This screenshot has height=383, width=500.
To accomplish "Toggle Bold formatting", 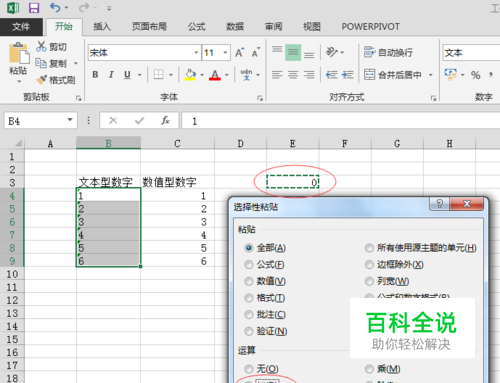I will click(95, 75).
